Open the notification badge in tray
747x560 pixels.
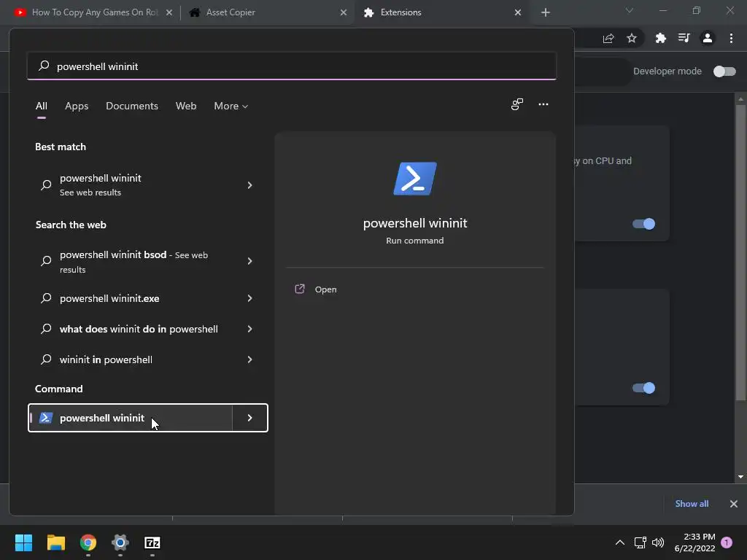[727, 542]
